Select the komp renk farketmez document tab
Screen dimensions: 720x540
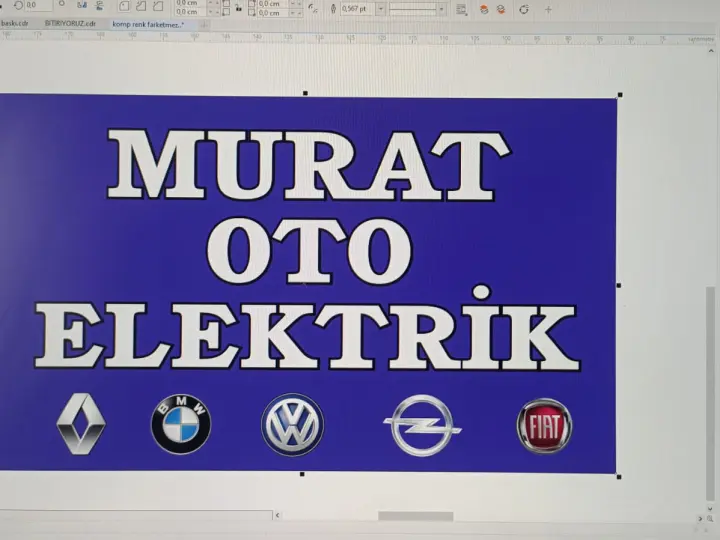(148, 24)
